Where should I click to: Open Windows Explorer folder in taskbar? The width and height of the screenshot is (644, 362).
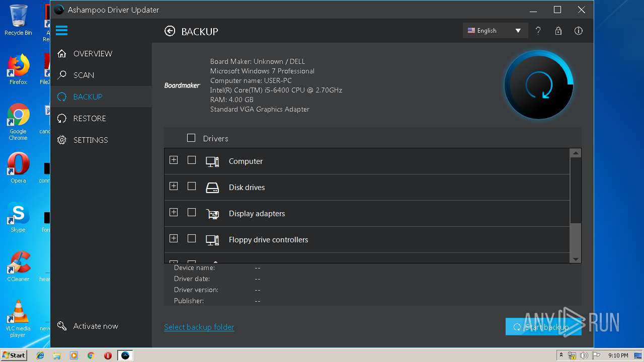tap(57, 355)
